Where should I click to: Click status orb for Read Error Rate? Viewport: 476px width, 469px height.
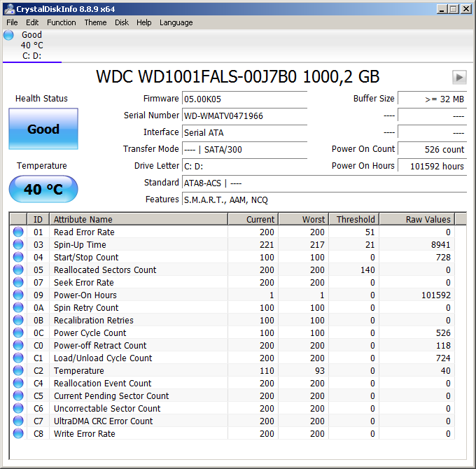point(18,232)
